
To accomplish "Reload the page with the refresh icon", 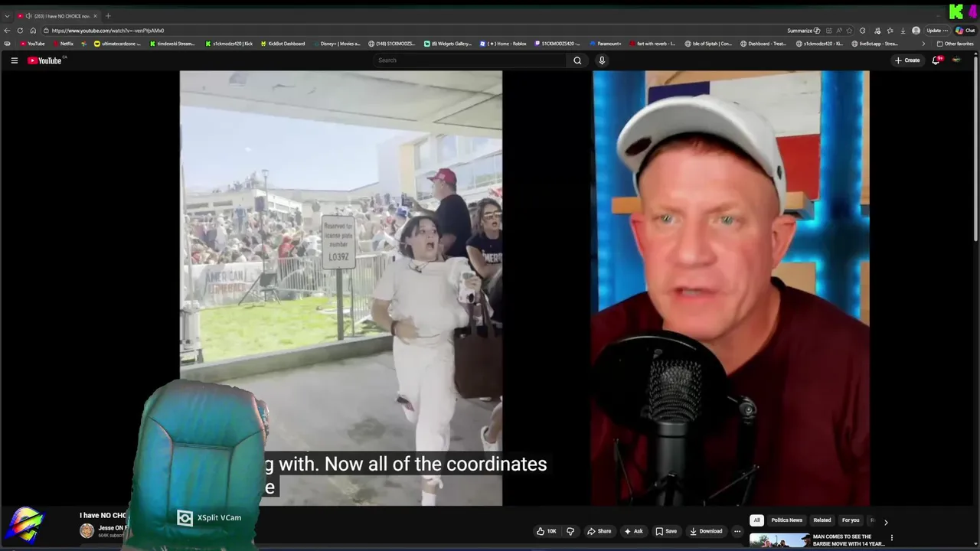I will tap(20, 31).
